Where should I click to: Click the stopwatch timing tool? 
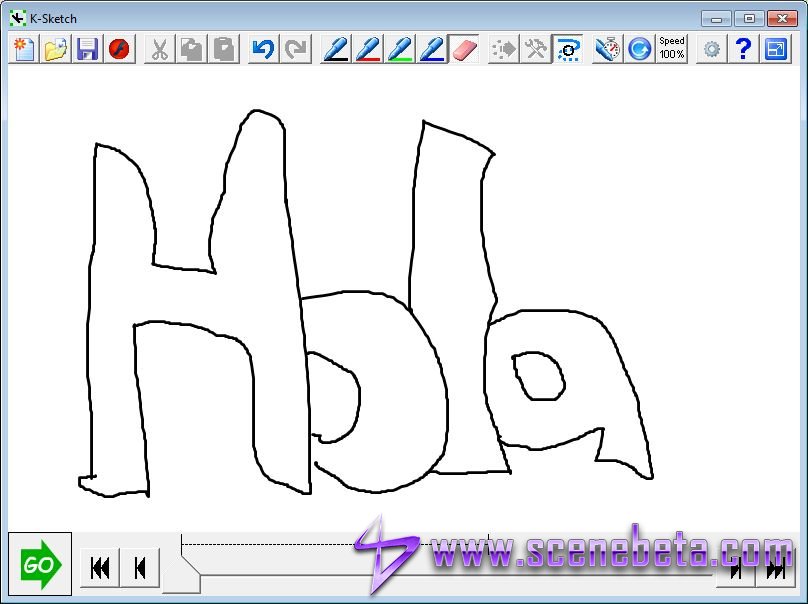(x=607, y=48)
